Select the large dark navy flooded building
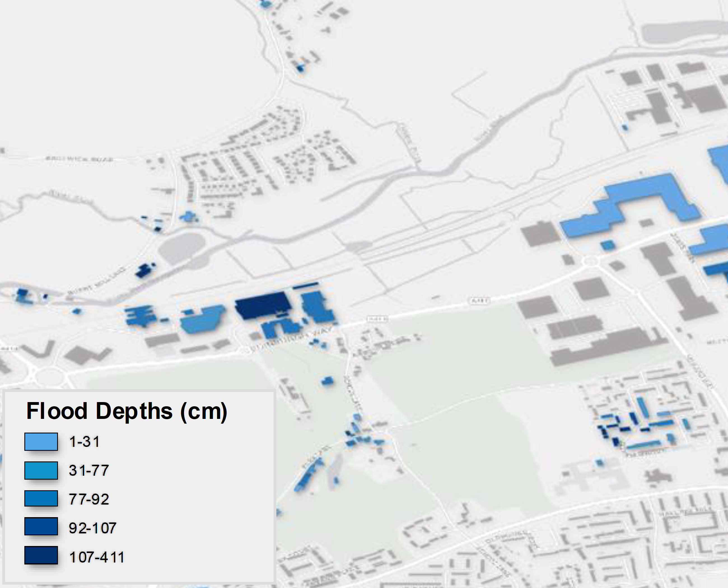This screenshot has width=728, height=588. [262, 305]
